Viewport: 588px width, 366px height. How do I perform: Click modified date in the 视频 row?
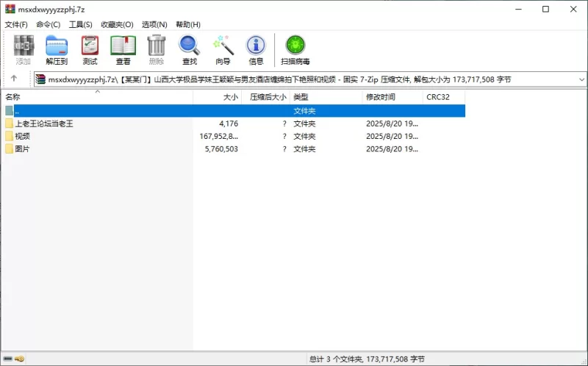392,136
